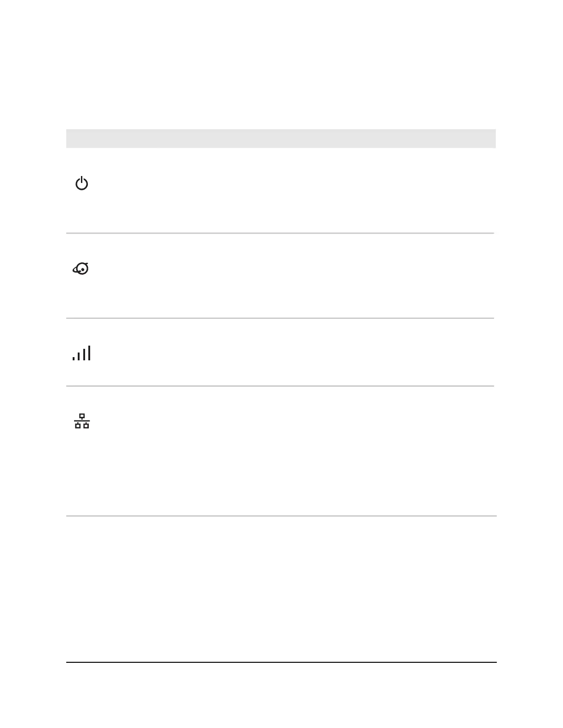Click blank description area beside network icon
The image size is (563, 728).
(x=294, y=451)
